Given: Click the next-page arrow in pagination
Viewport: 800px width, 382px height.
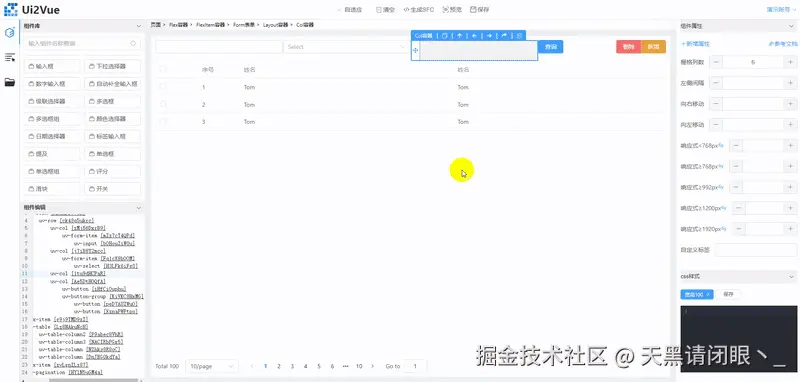Looking at the screenshot, I should [372, 366].
